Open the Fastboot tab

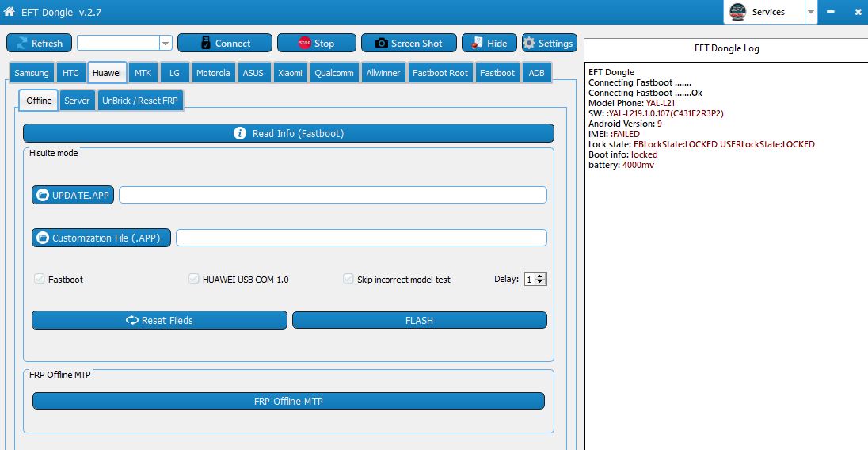point(497,73)
